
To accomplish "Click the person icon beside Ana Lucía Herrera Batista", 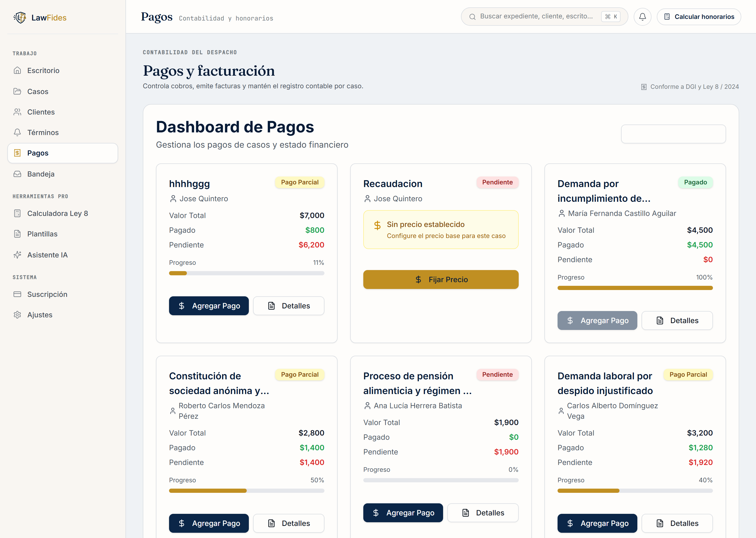I will click(367, 406).
